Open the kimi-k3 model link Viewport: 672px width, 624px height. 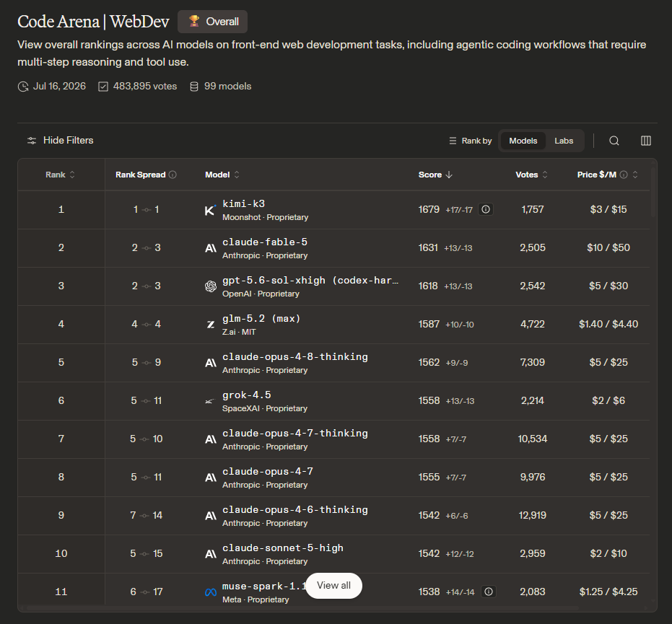pyautogui.click(x=243, y=203)
